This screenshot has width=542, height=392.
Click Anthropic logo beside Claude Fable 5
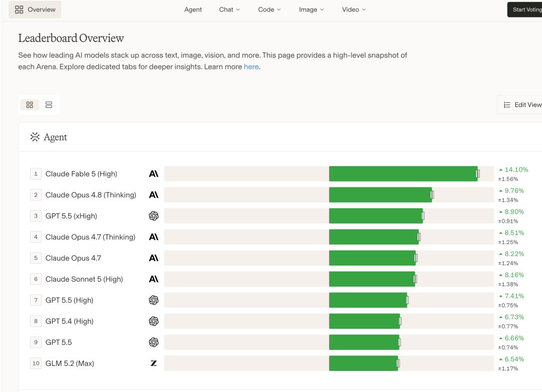(154, 174)
